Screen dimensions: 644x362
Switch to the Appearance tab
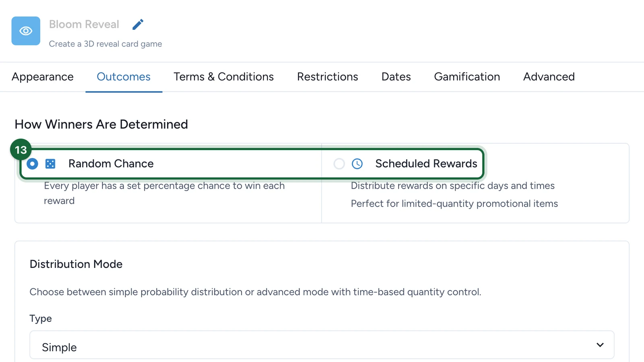pos(43,77)
